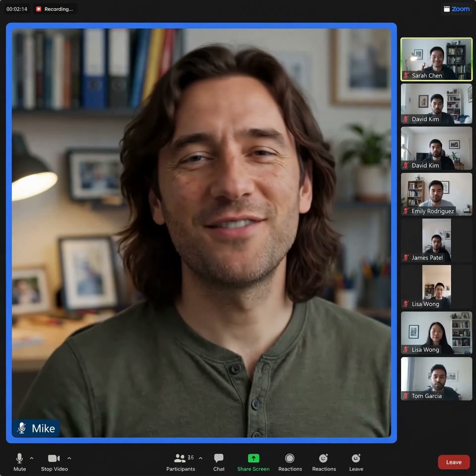Screen dimensions: 476x476
Task: Click Tom Garcia's muted microphone icon
Action: (x=406, y=396)
